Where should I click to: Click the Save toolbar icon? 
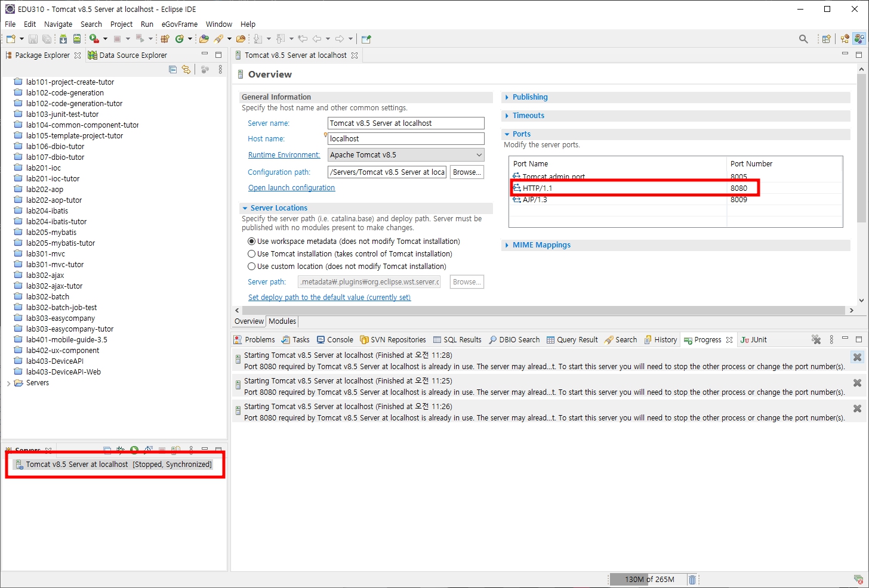click(33, 39)
